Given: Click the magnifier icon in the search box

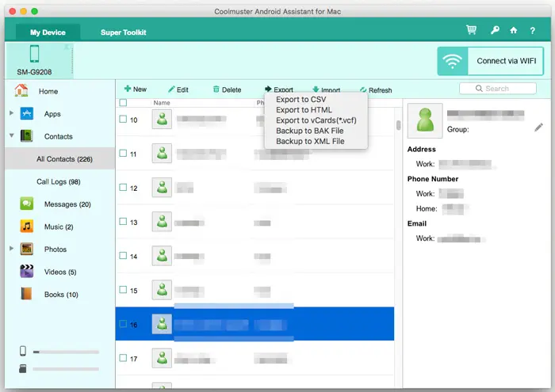Looking at the screenshot, I should coord(479,89).
